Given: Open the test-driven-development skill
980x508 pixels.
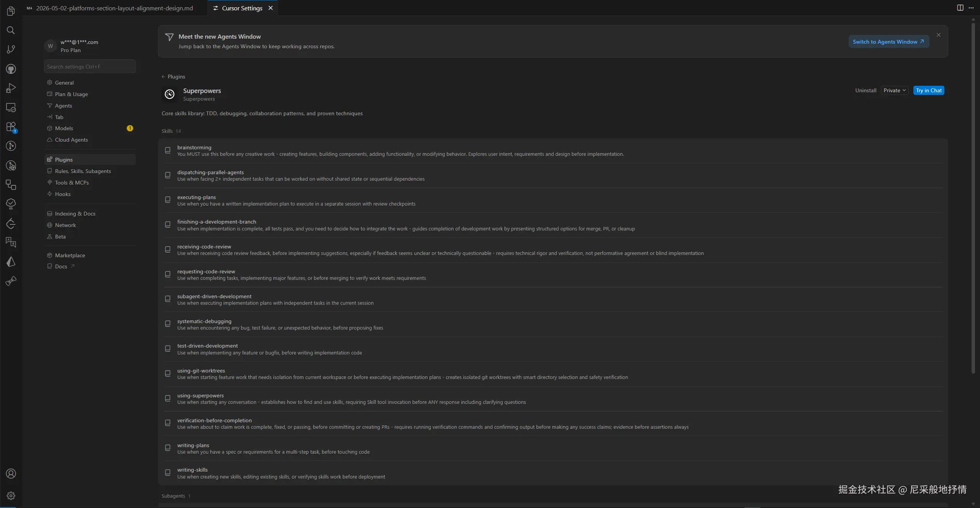Looking at the screenshot, I should click(553, 349).
